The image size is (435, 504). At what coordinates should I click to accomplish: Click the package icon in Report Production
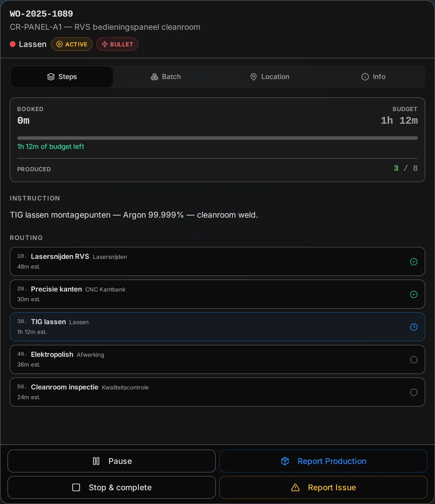(x=285, y=461)
